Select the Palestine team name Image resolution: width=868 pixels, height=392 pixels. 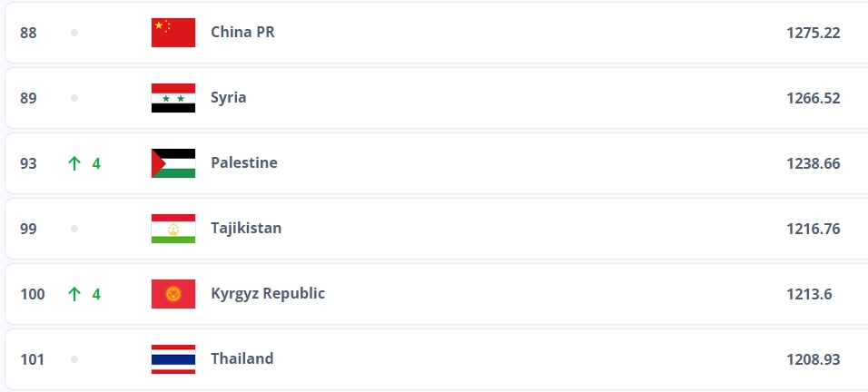point(243,163)
